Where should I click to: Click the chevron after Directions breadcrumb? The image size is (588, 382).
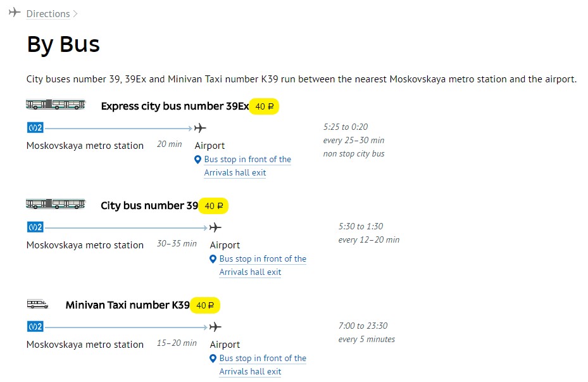pyautogui.click(x=75, y=14)
